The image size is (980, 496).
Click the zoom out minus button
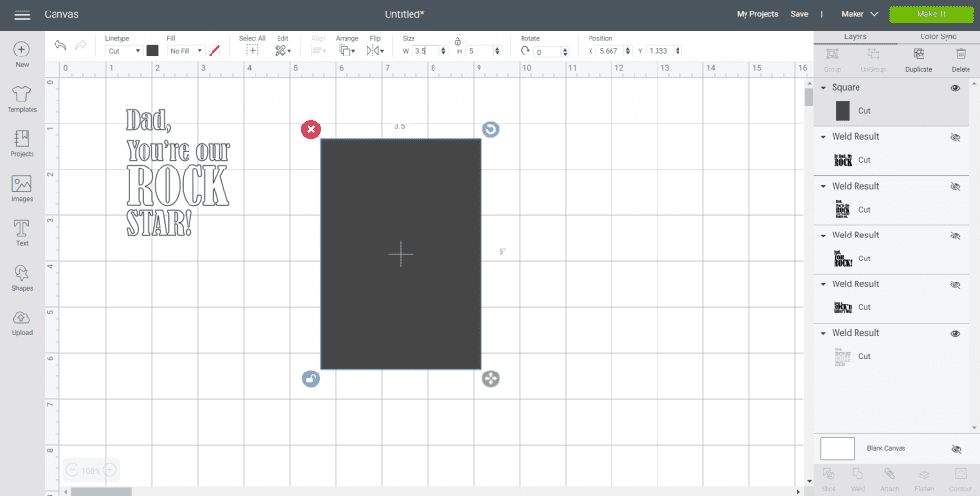click(72, 470)
